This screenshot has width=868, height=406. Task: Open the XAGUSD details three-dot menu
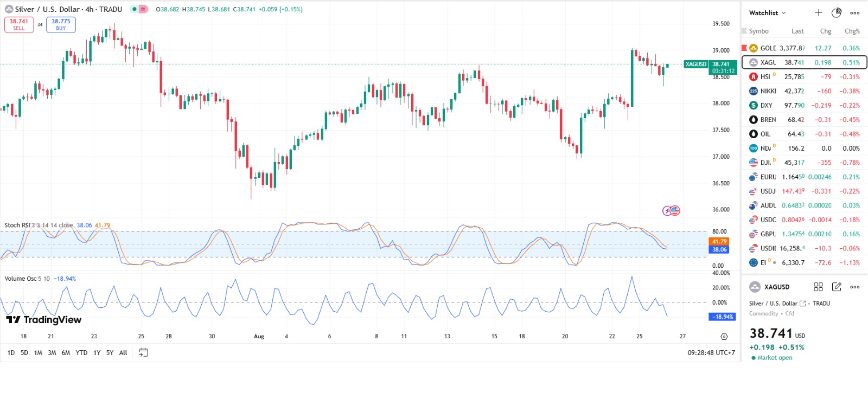(x=855, y=287)
